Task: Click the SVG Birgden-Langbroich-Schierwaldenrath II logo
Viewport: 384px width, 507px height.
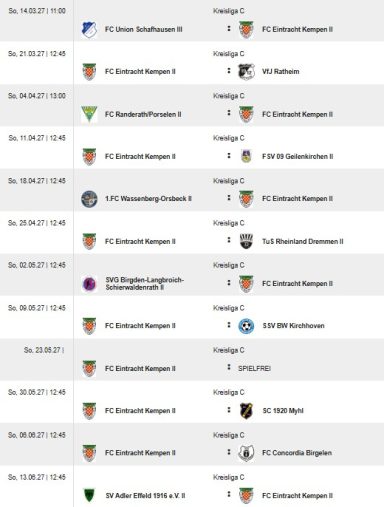Action: 89,284
